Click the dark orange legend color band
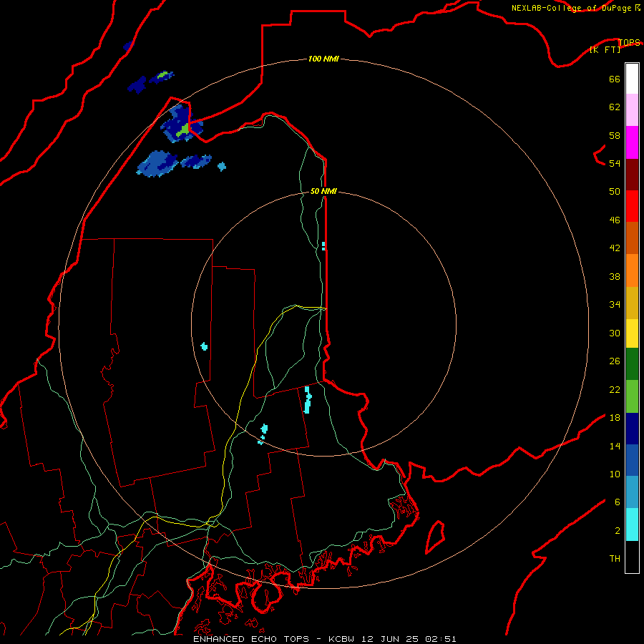The height and width of the screenshot is (644, 644). tap(632, 238)
